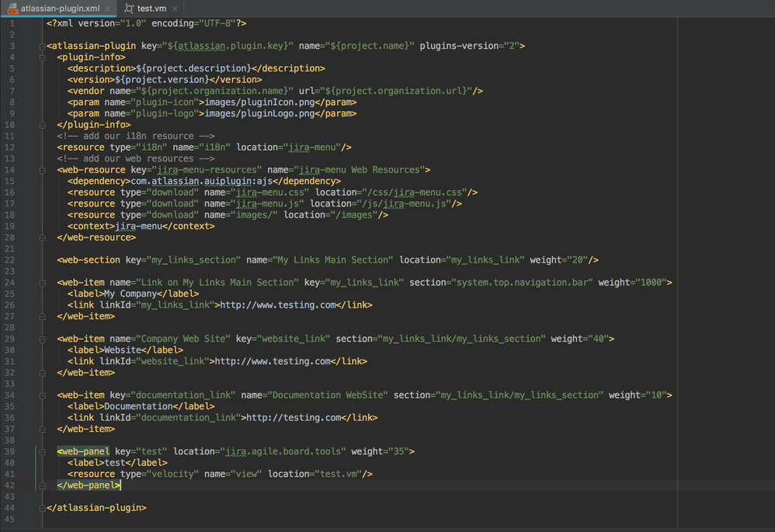Click "jira.agile.board.tools" location value
The height and width of the screenshot is (532, 775).
pos(283,452)
